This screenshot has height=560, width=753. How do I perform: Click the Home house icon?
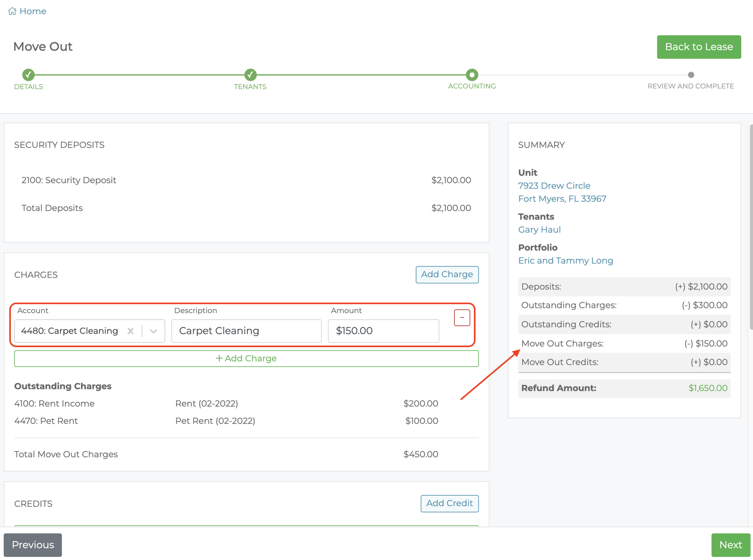pyautogui.click(x=12, y=11)
